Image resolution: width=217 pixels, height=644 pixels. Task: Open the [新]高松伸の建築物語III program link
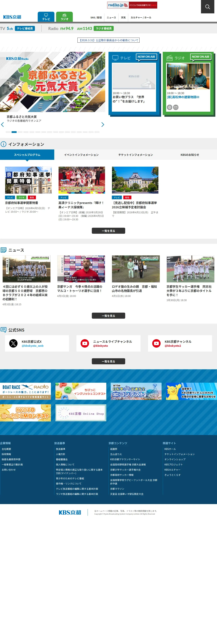tap(183, 97)
